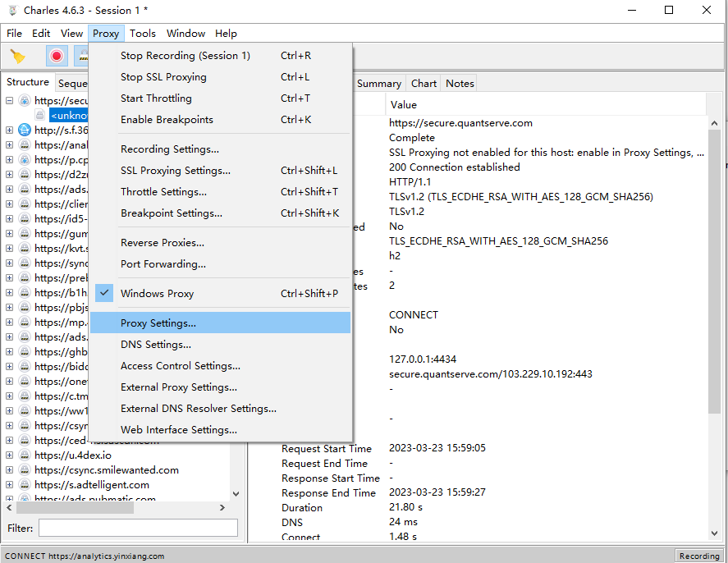
Task: Click the tree horizontal scrollbar right arrow
Action: pos(222,508)
